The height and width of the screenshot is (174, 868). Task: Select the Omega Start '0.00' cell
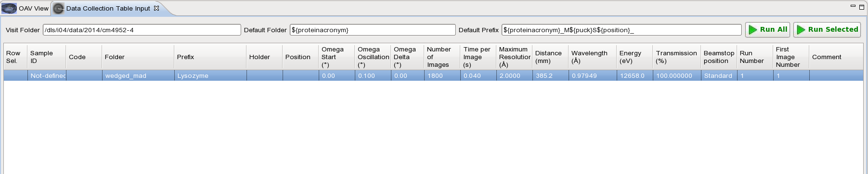pyautogui.click(x=337, y=75)
